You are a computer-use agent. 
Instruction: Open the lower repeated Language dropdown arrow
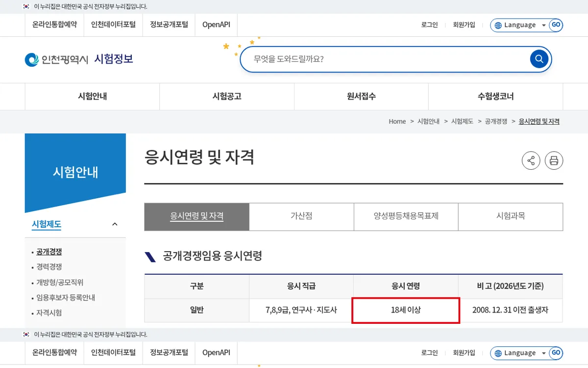pos(544,353)
